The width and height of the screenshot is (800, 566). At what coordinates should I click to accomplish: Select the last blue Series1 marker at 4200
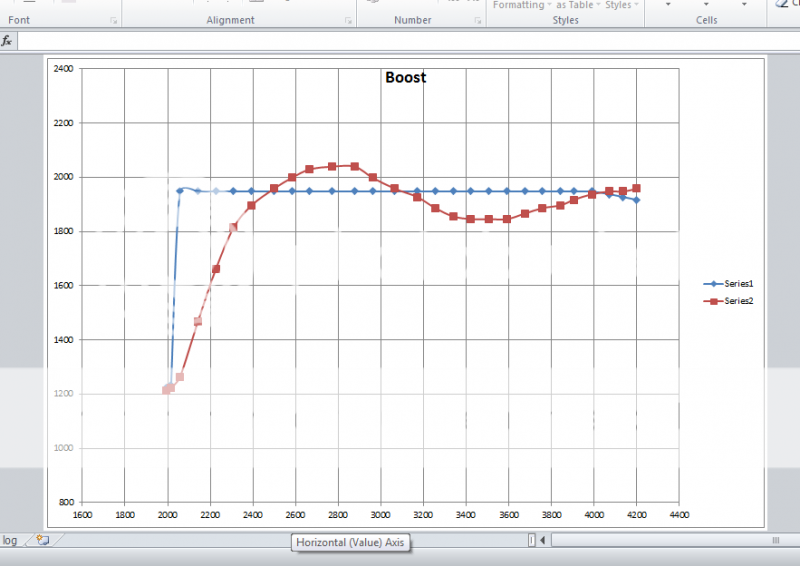coord(636,200)
